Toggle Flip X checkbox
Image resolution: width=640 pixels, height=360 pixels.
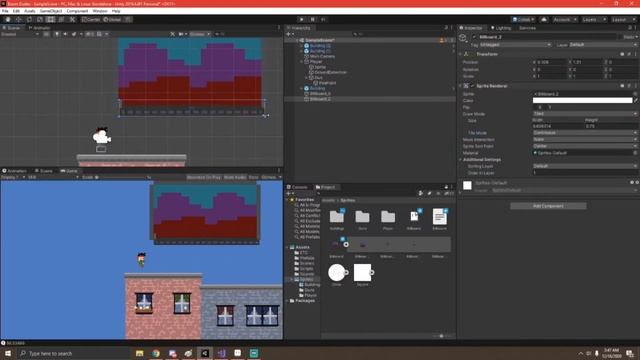pos(536,107)
